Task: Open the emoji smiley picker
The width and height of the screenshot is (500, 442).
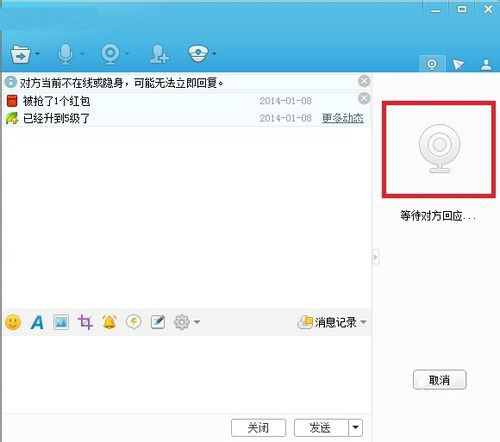Action: click(13, 322)
